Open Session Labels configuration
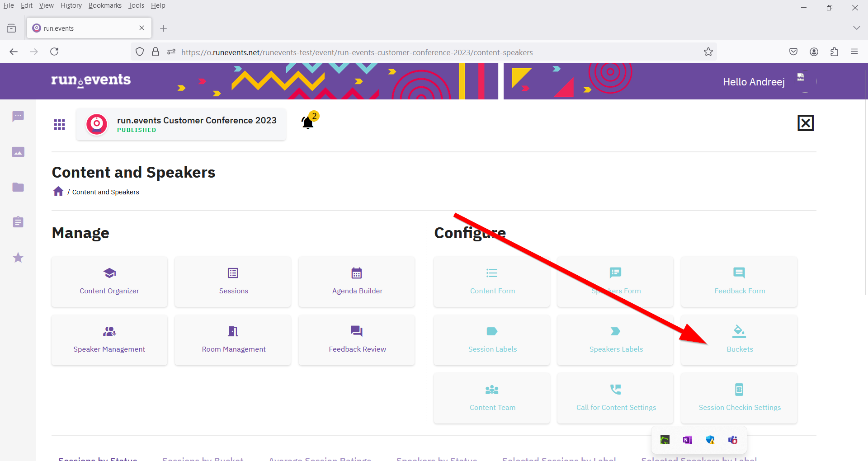The width and height of the screenshot is (868, 461). point(492,340)
